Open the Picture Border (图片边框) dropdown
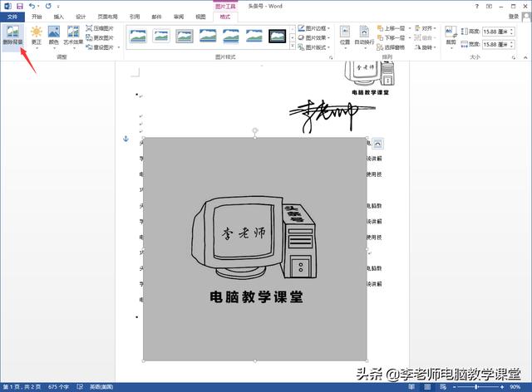This screenshot has width=532, height=392. [x=314, y=28]
